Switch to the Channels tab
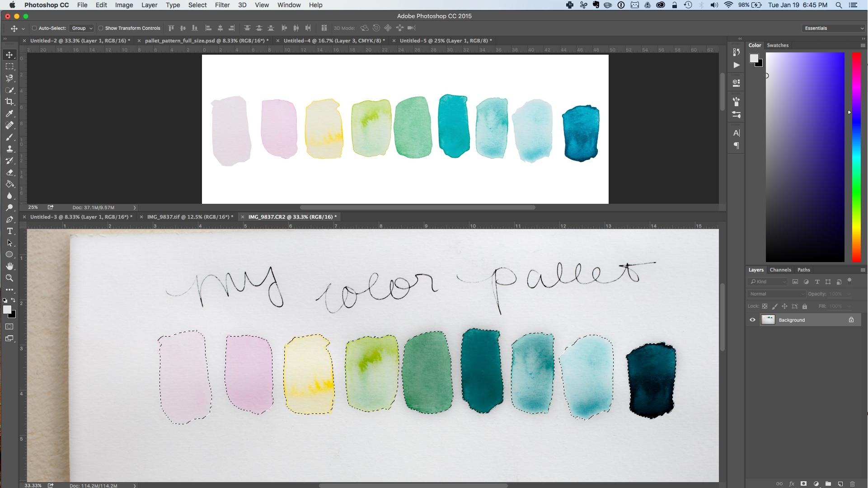 [780, 270]
